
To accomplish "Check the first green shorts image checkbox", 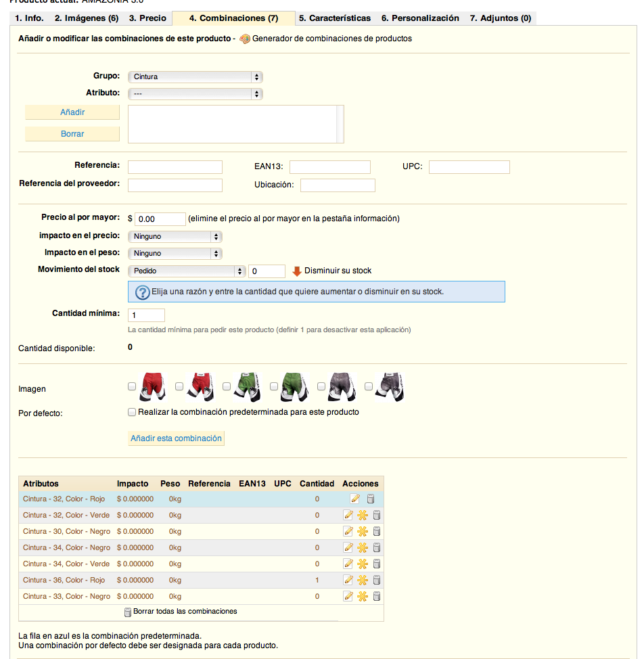I will pos(227,386).
